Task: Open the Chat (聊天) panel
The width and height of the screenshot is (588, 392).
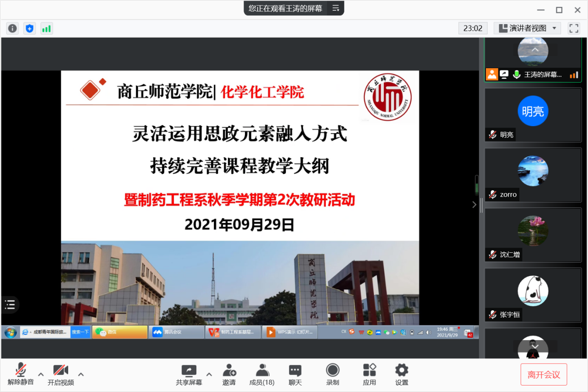Action: [x=295, y=374]
